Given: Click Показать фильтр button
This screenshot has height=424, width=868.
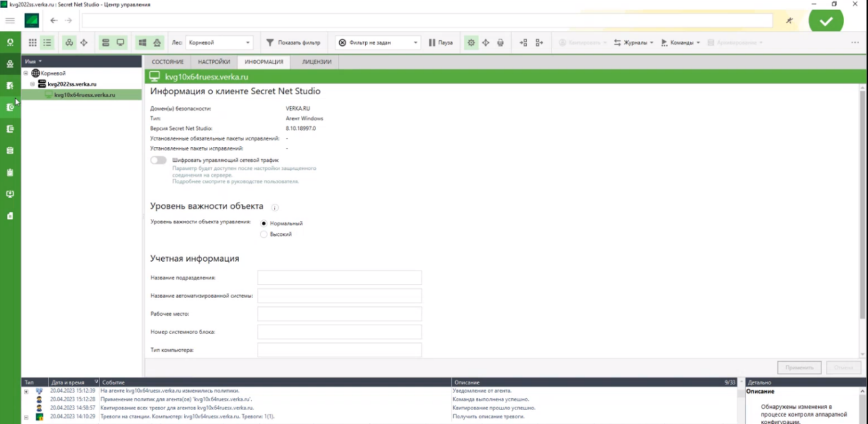Looking at the screenshot, I should (x=293, y=43).
